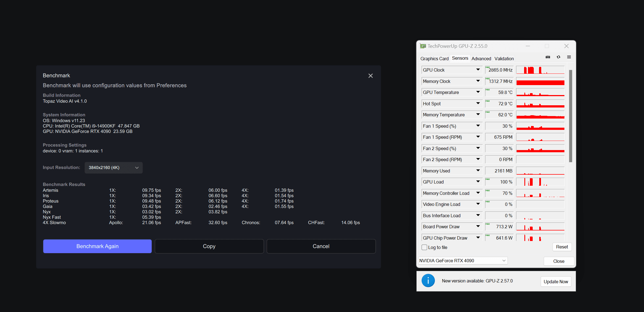Open the Input Resolution dropdown
This screenshot has width=644, height=312.
point(114,168)
